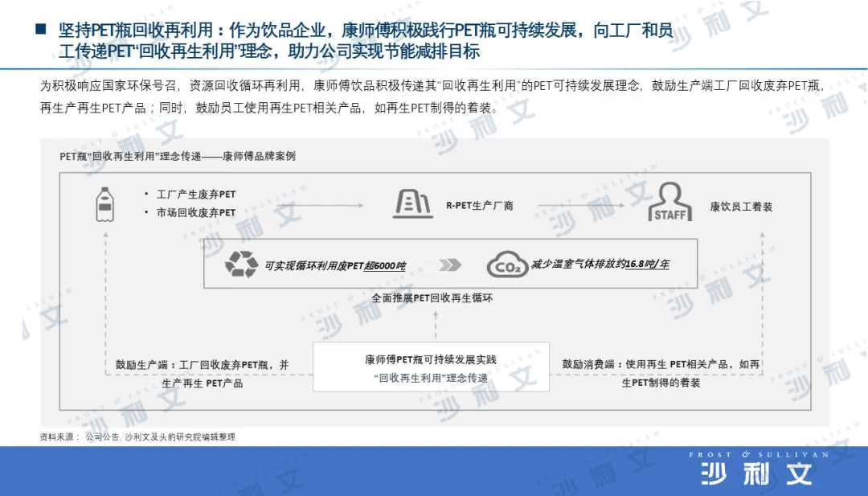Click the white 康师傅PET瓶可持续发展实践 box

[431, 367]
